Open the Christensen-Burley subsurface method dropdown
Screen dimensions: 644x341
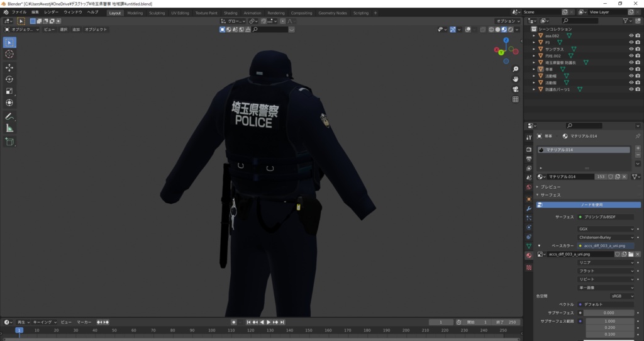pos(606,237)
